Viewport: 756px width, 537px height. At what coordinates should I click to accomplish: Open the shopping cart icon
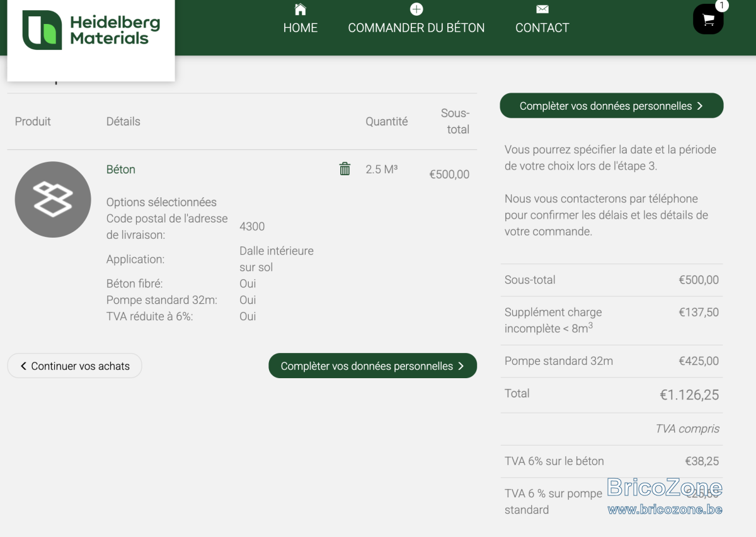(708, 20)
